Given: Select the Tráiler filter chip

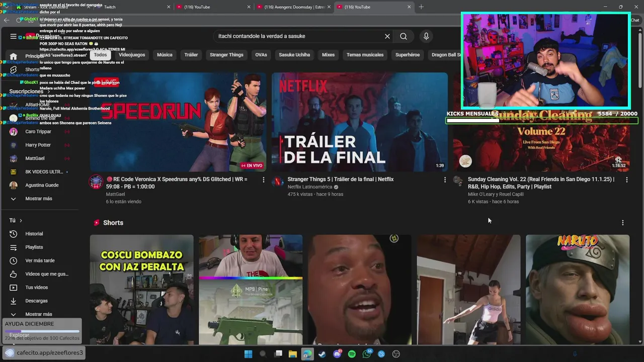Looking at the screenshot, I should 191,55.
